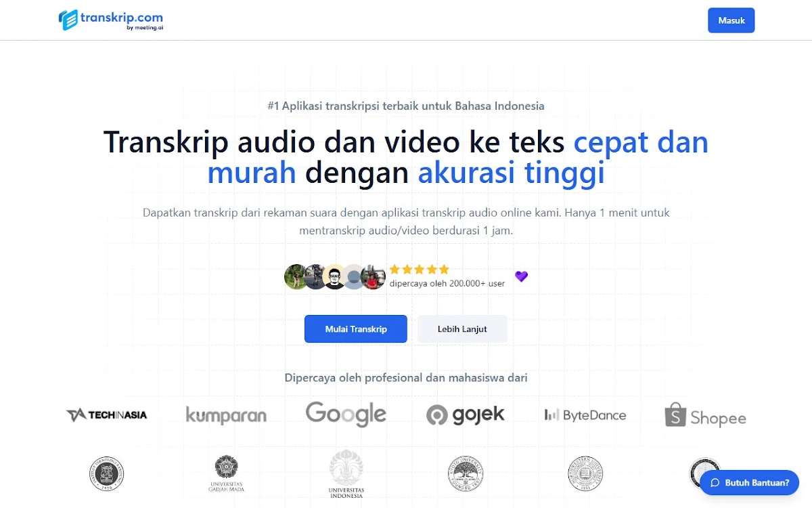Select the avatar of person in greenery
The image size is (812, 508).
[296, 277]
